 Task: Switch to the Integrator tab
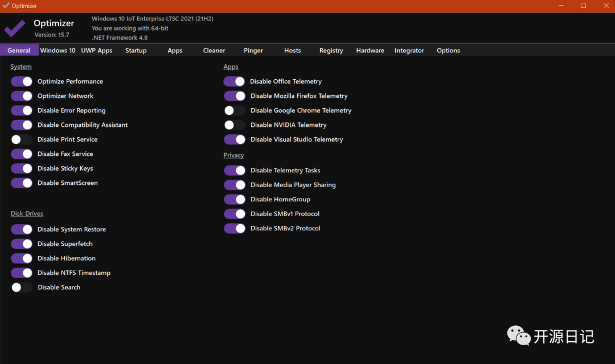409,50
